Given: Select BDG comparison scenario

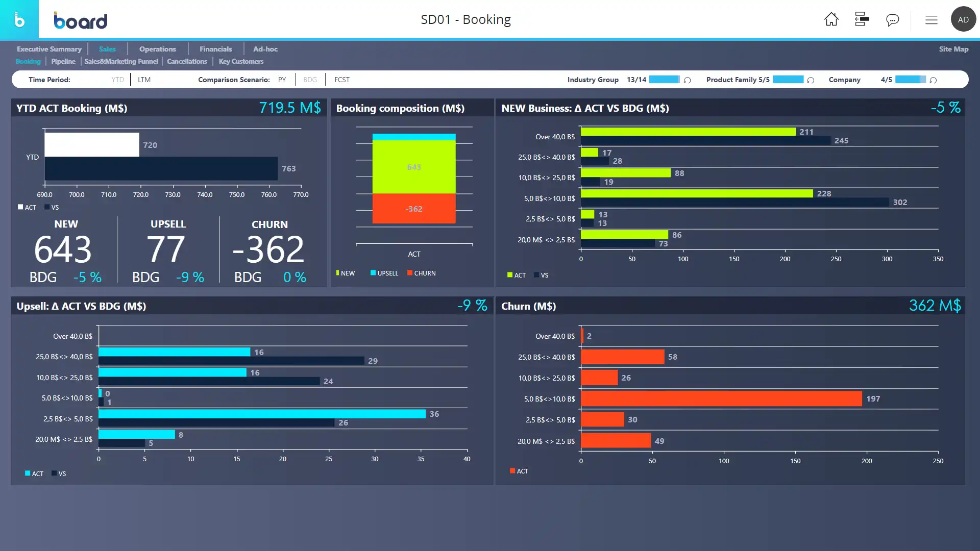Looking at the screenshot, I should [310, 80].
